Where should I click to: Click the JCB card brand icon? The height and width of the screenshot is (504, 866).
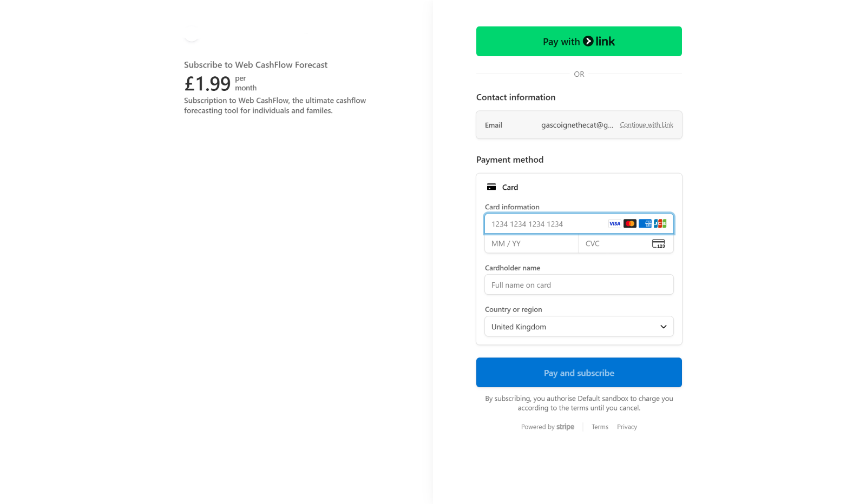tap(660, 224)
